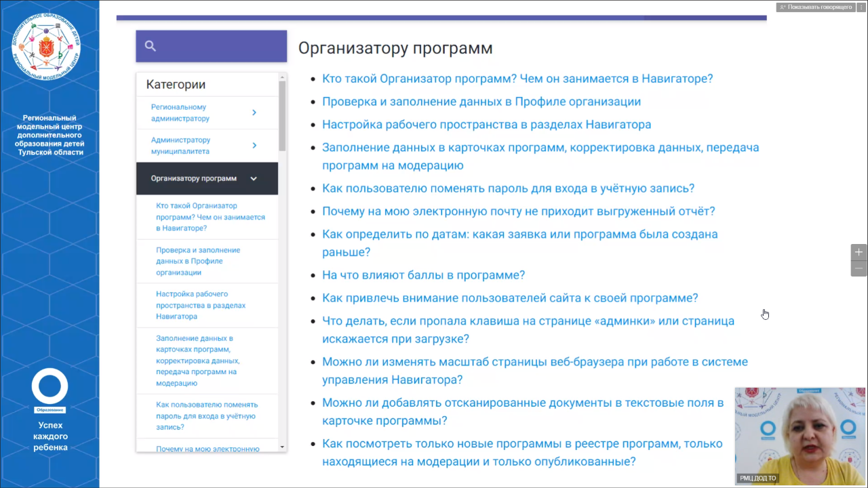The height and width of the screenshot is (488, 868).
Task: Click the categories panel scrollbar thumb
Action: tap(282, 115)
